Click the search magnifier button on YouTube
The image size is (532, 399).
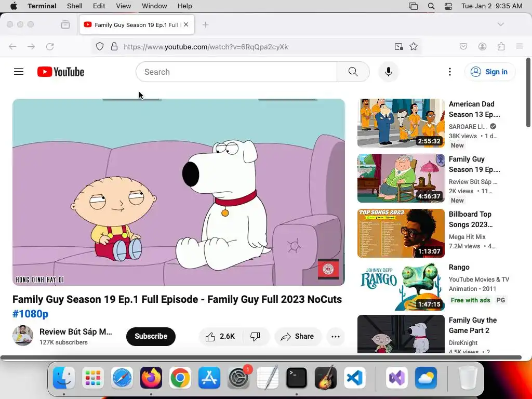[x=353, y=72]
